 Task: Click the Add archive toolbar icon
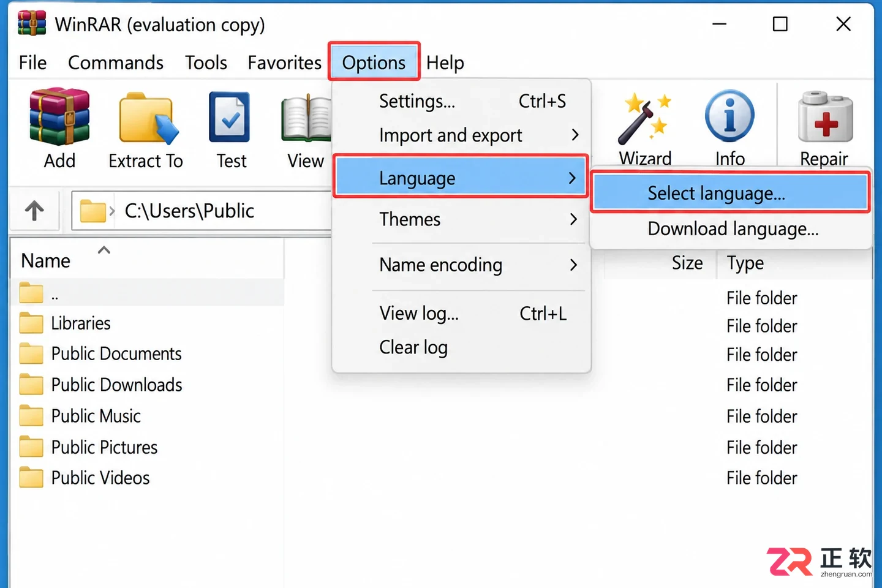(x=59, y=116)
